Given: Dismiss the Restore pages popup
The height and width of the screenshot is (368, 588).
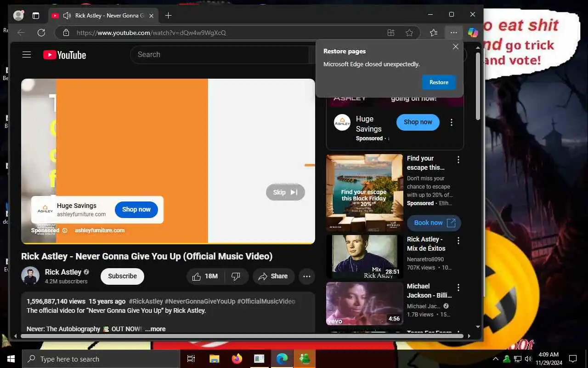Looking at the screenshot, I should pyautogui.click(x=456, y=46).
